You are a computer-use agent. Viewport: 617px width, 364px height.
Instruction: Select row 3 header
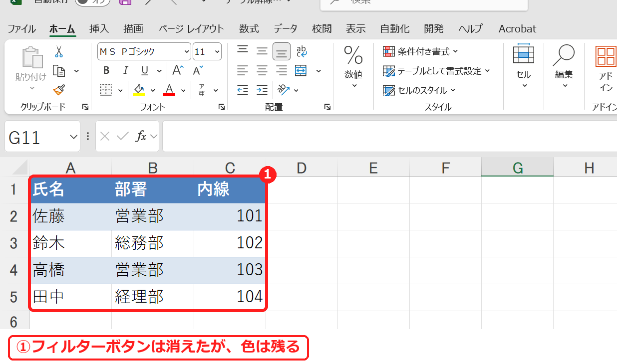(14, 243)
